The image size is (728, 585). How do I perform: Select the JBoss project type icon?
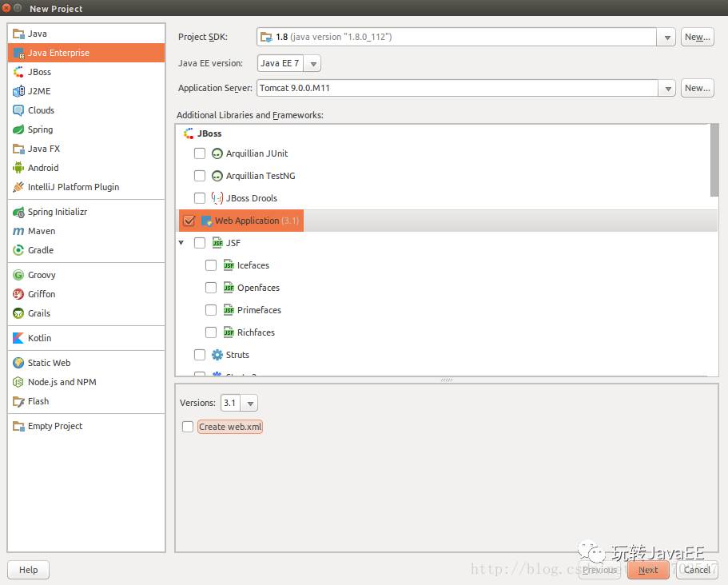pos(18,72)
